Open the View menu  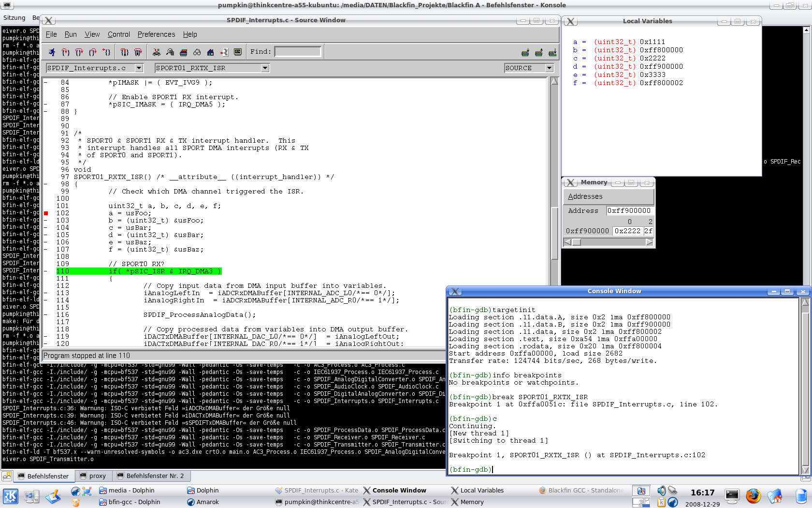[x=92, y=34]
